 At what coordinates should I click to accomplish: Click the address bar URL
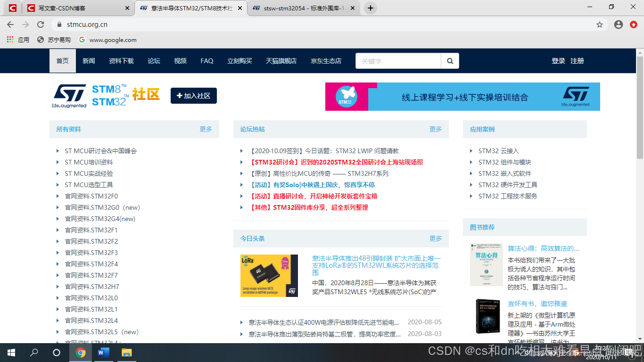pyautogui.click(x=87, y=25)
